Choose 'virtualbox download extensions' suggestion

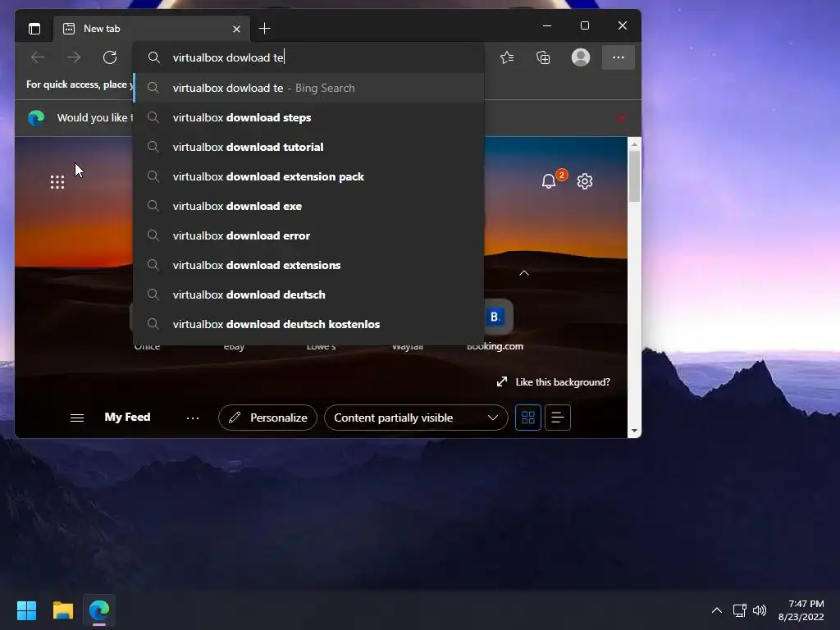[308, 265]
